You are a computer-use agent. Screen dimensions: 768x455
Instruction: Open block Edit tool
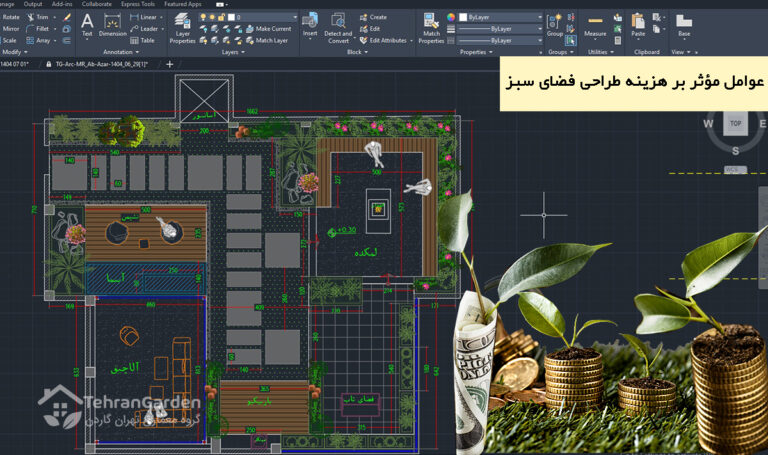coord(370,29)
